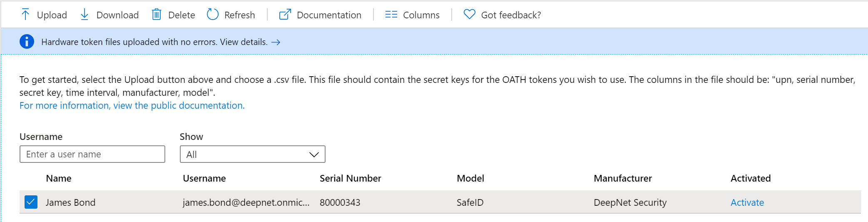
Task: Click the feedback heart icon
Action: click(469, 15)
